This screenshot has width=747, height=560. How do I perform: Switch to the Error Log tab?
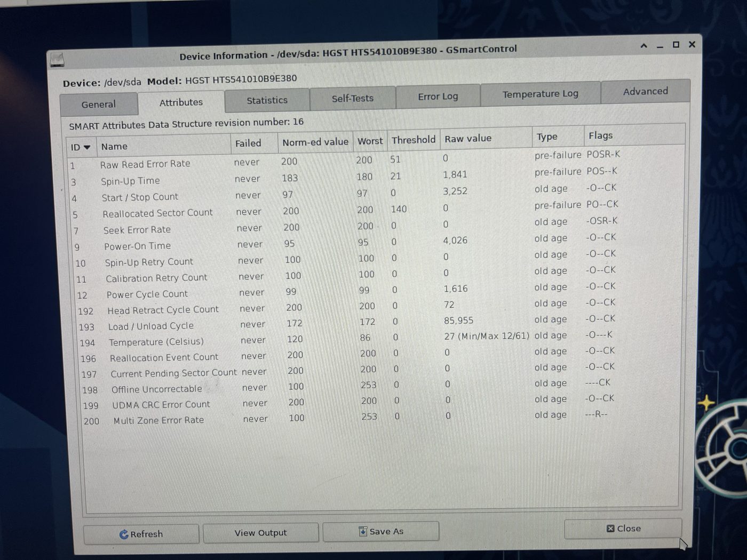click(438, 97)
